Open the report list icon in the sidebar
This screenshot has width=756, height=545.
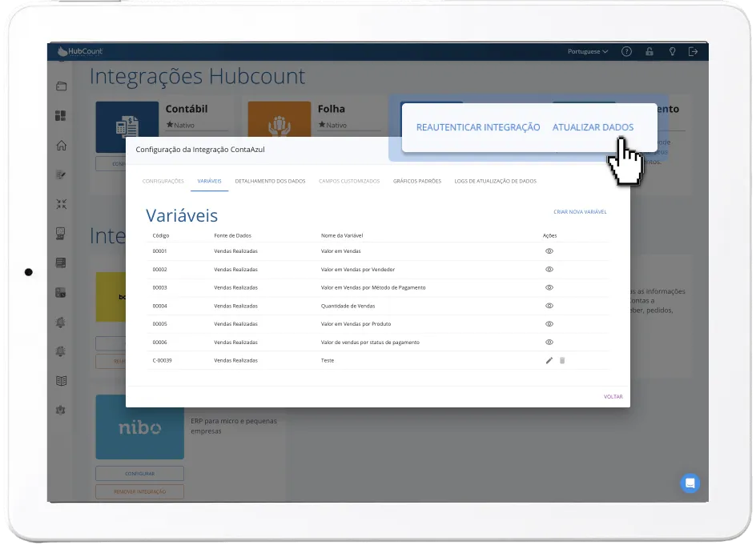pos(61,262)
